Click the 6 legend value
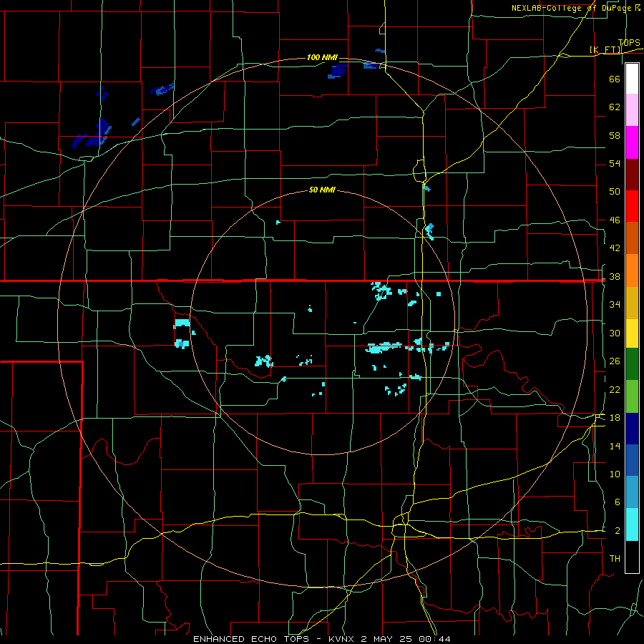The width and height of the screenshot is (644, 644). click(x=617, y=502)
